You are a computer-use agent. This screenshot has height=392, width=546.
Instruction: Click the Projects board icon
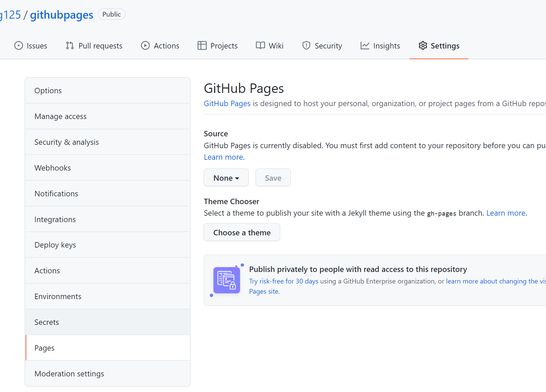click(x=202, y=45)
